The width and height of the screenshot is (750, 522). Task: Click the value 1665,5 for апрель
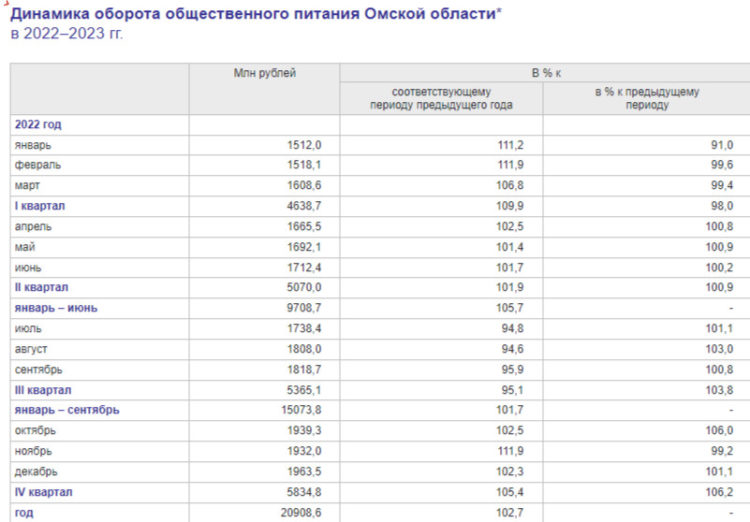click(304, 227)
